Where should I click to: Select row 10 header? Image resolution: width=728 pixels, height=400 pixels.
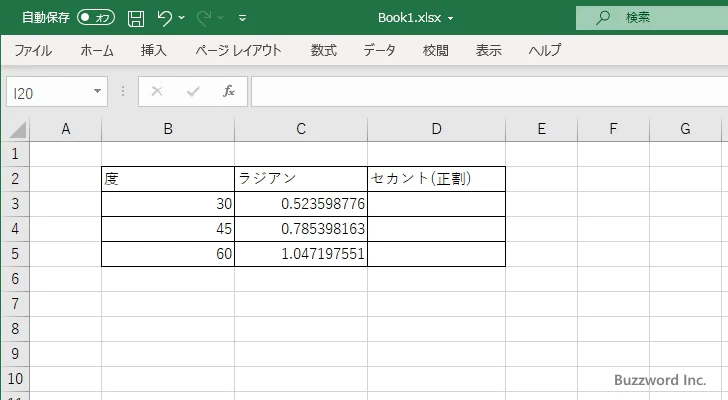pyautogui.click(x=15, y=379)
